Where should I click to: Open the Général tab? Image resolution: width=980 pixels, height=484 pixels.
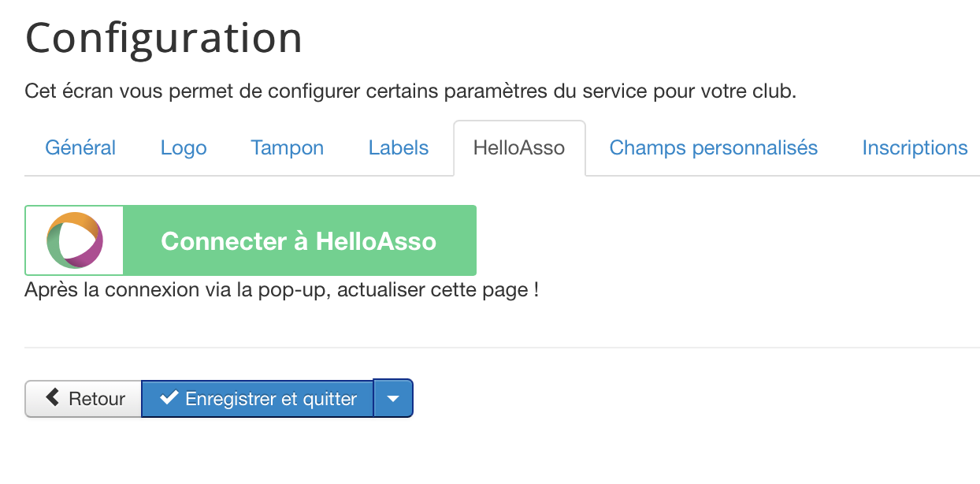tap(80, 148)
